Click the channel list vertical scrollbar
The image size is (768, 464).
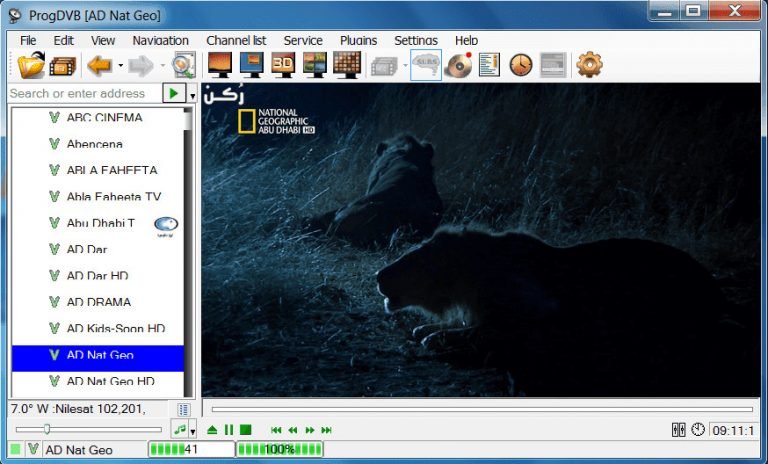click(189, 252)
